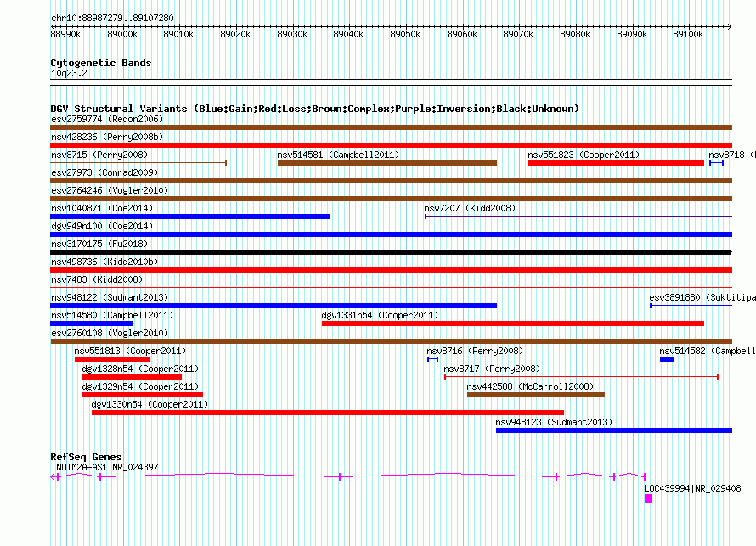Click the nsv948123 (Sudmant2013) blue bar
756x546 pixels.
pos(614,431)
